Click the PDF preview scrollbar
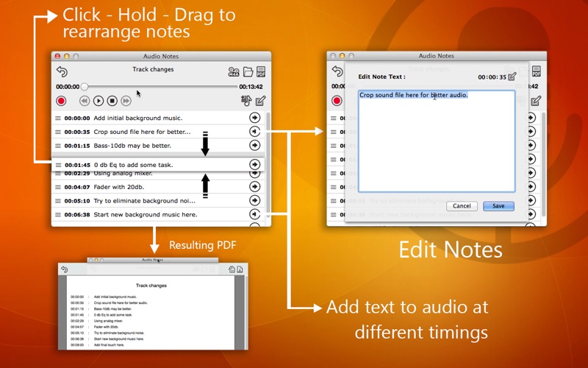Screen dimensions: 588x368 point(246,312)
